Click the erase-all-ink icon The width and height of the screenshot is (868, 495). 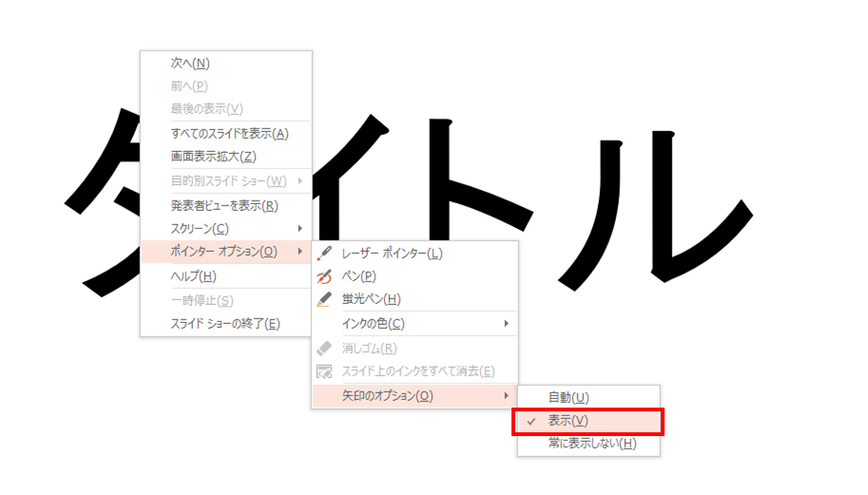(324, 371)
